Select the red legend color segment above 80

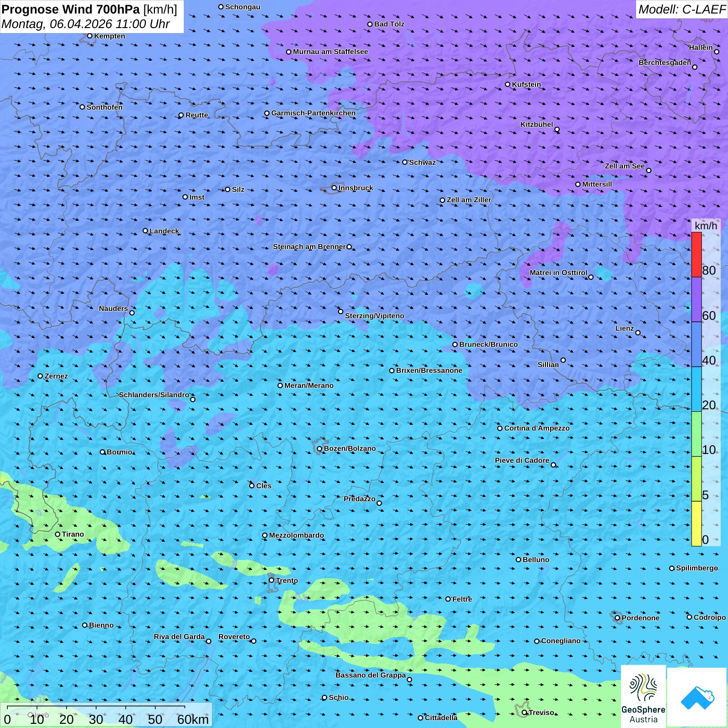tap(696, 254)
